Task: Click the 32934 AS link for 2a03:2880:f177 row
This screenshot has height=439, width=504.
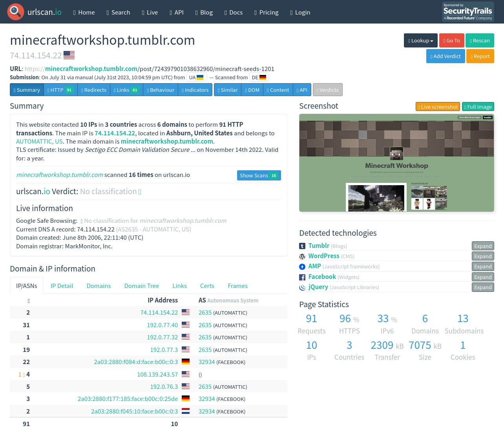Action: tap(206, 399)
